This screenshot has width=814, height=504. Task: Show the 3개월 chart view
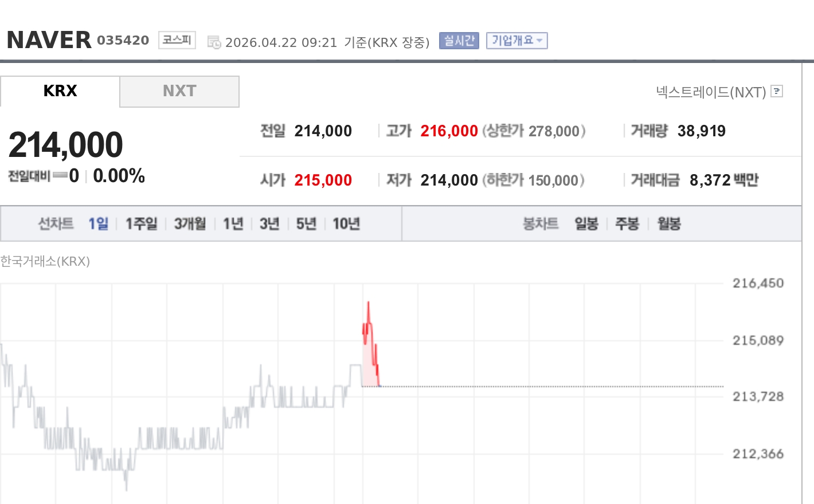pos(190,224)
